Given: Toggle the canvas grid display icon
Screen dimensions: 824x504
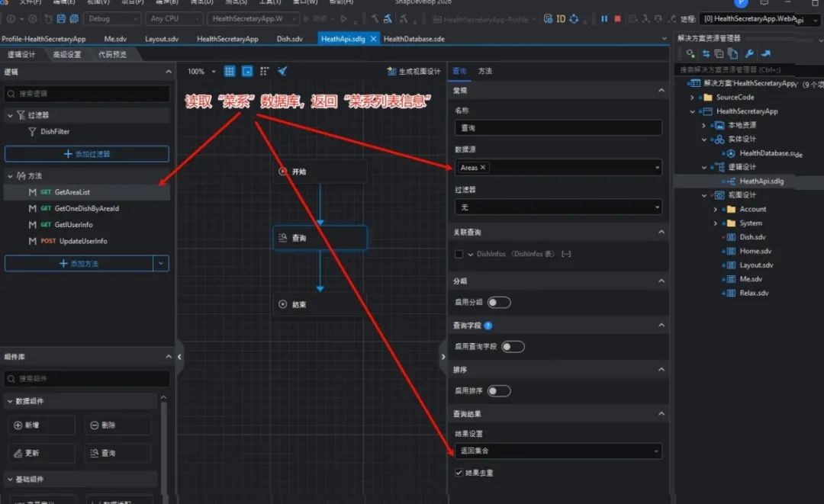Looking at the screenshot, I should 230,72.
